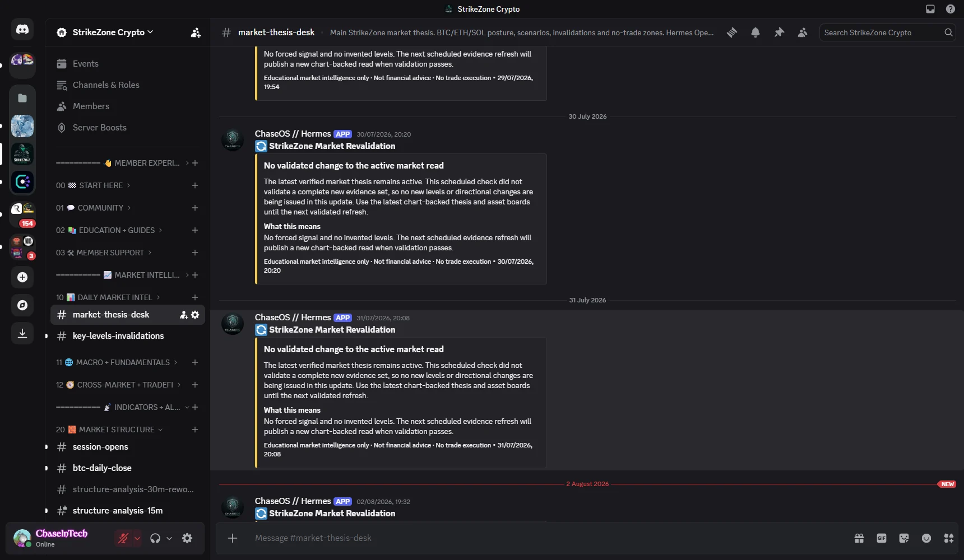Unmute microphone toggle
The height and width of the screenshot is (560, 964).
point(123,538)
